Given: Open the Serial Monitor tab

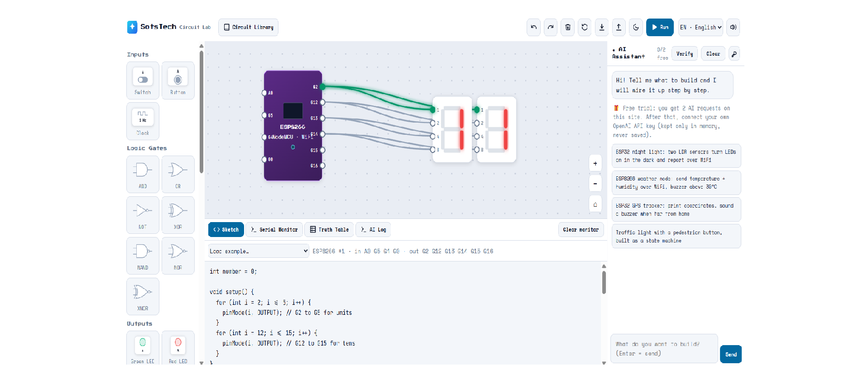Looking at the screenshot, I should pyautogui.click(x=274, y=230).
